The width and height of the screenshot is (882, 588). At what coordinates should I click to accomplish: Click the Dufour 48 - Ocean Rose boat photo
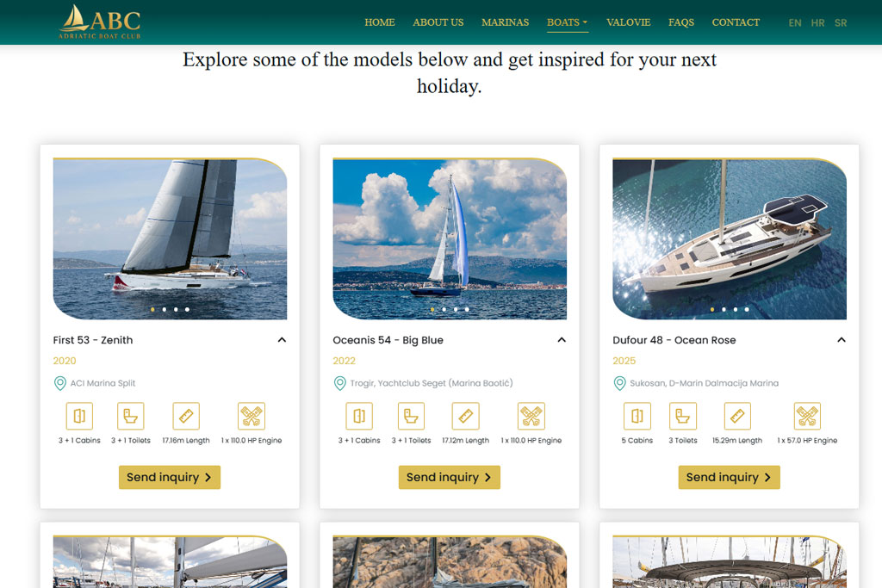pyautogui.click(x=729, y=237)
